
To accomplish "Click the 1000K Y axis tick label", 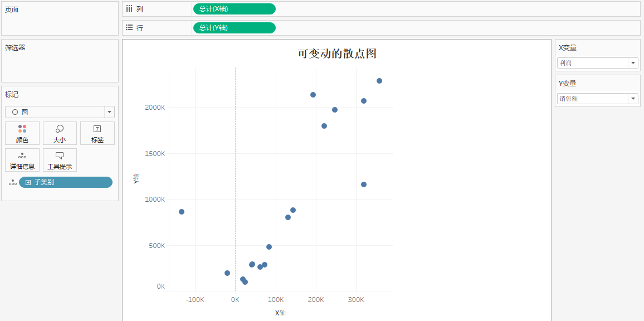I will [x=155, y=200].
